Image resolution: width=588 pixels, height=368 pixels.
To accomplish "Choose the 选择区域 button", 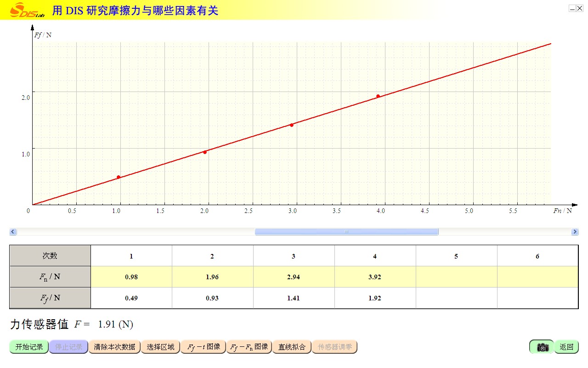I will pos(160,347).
